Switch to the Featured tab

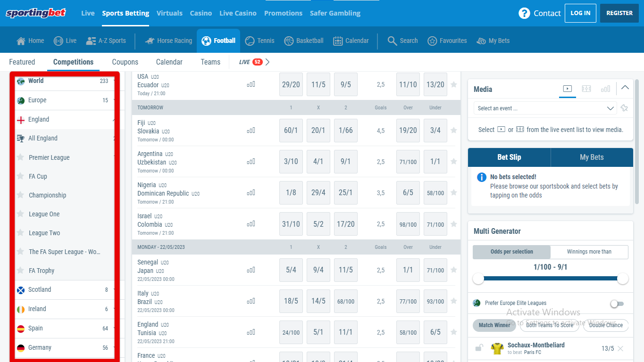(22, 62)
